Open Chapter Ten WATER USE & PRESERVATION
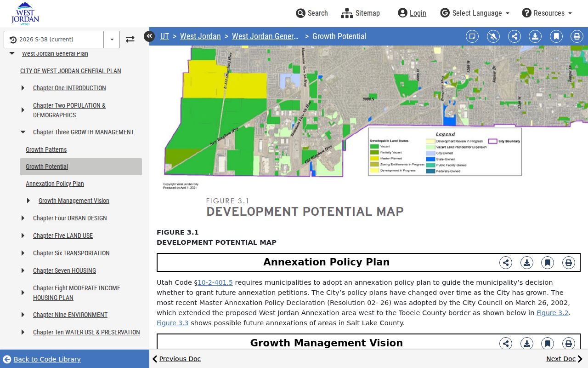The height and width of the screenshot is (368, 588). coord(86,332)
